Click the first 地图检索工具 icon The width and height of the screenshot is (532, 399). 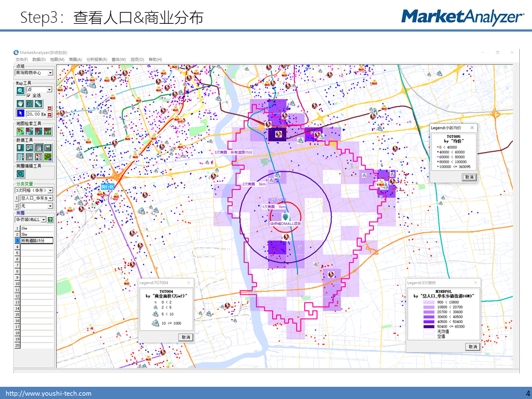[21, 131]
